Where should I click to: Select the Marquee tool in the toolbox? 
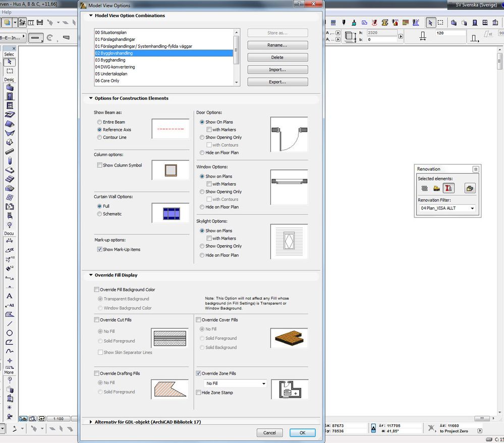(10, 71)
